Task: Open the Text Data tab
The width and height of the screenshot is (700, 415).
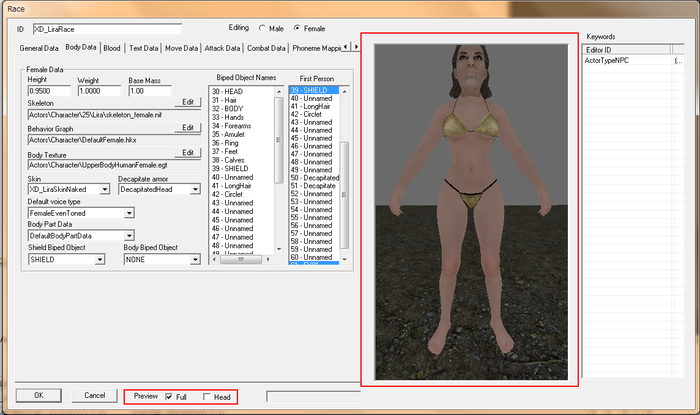Action: point(143,48)
